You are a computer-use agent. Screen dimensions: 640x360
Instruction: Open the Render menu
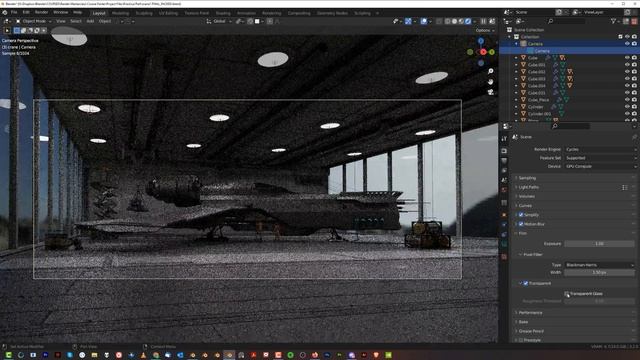(x=41, y=13)
